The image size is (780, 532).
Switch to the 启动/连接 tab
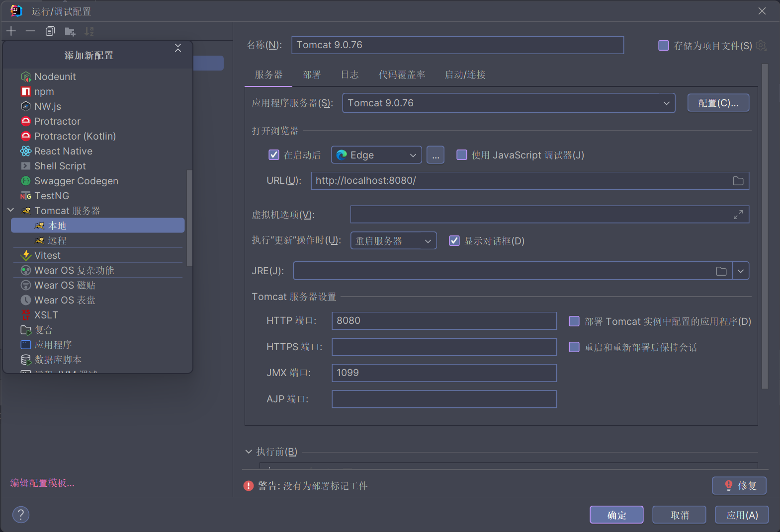[x=465, y=75]
